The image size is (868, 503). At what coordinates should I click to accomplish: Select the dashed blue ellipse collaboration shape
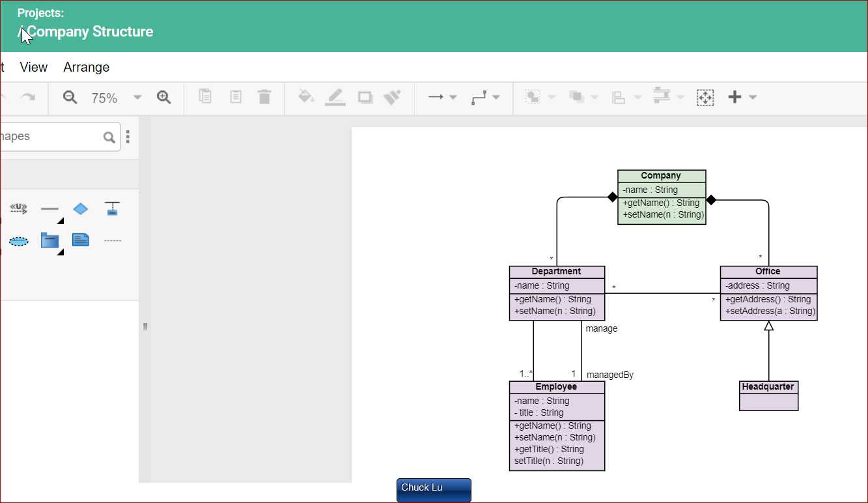click(19, 241)
